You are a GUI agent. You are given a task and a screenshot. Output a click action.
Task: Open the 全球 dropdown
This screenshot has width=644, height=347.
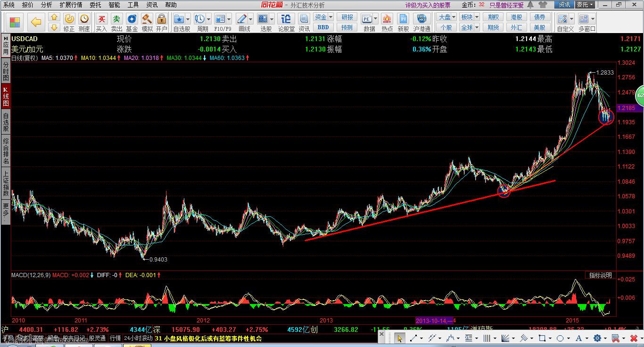click(470, 27)
